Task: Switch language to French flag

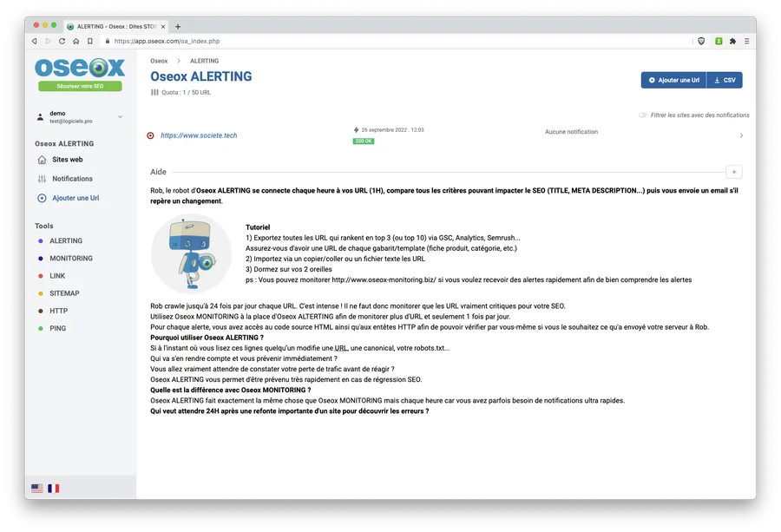Action: point(53,488)
